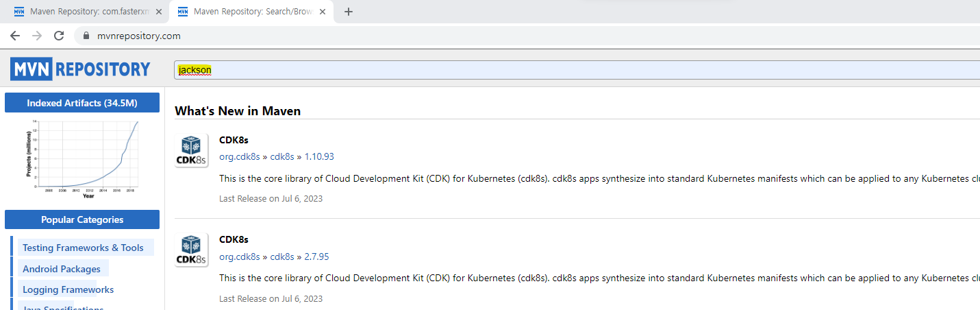Image resolution: width=980 pixels, height=310 pixels.
Task: Click the mvnrepository.com address bar
Action: click(x=527, y=36)
